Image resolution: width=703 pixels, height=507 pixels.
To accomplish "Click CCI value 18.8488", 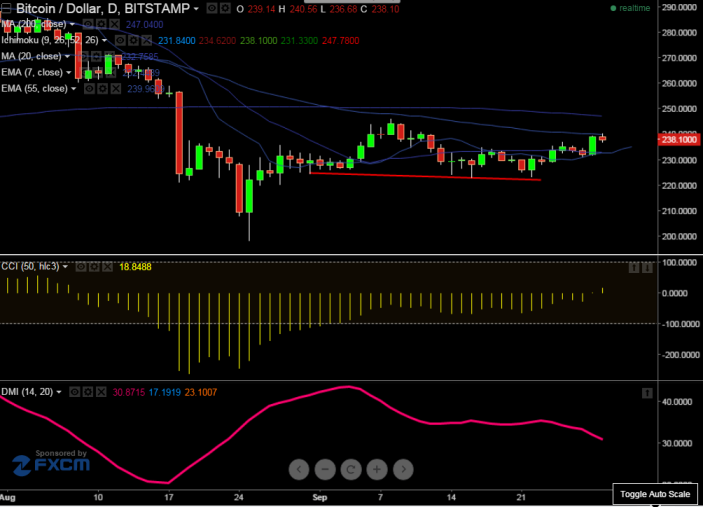I will click(x=135, y=267).
